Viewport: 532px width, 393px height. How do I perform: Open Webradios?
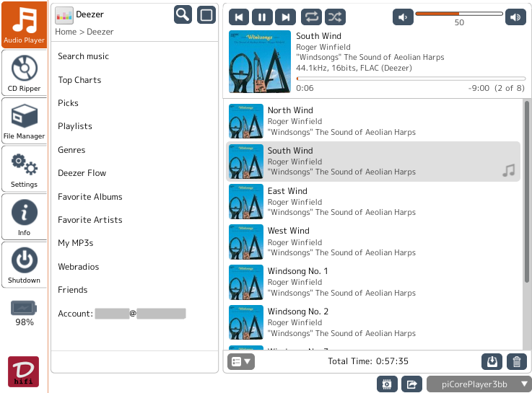pos(79,267)
